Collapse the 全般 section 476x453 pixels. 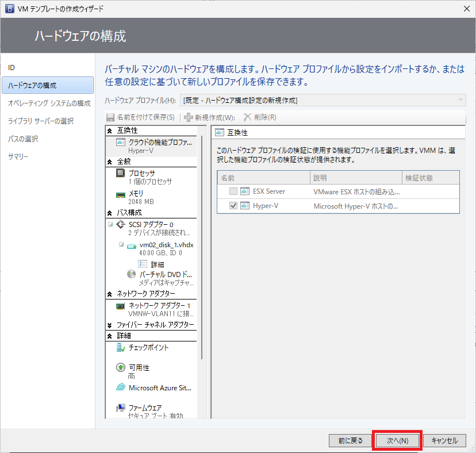point(110,162)
